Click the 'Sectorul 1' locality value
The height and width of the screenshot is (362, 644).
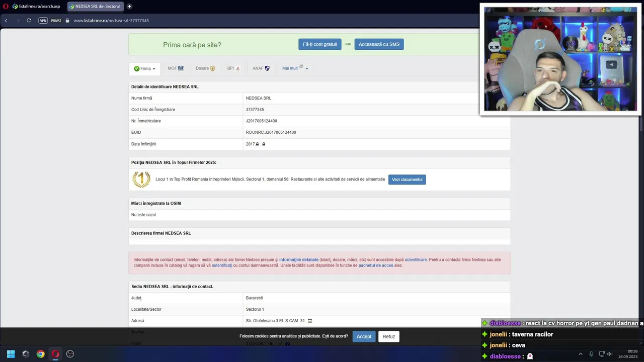(255, 310)
